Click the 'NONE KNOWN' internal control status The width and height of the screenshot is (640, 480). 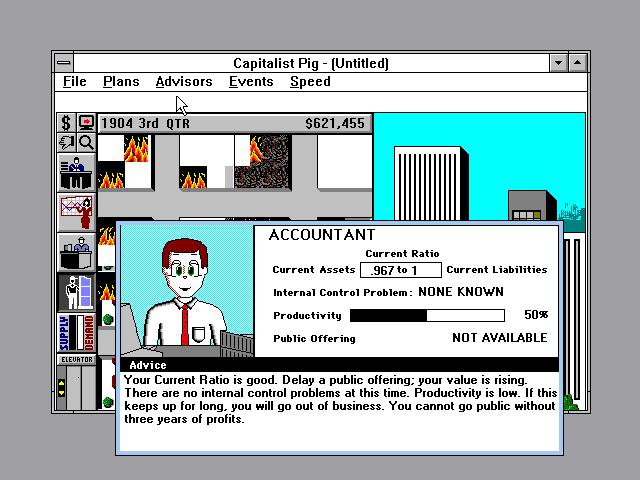[461, 292]
